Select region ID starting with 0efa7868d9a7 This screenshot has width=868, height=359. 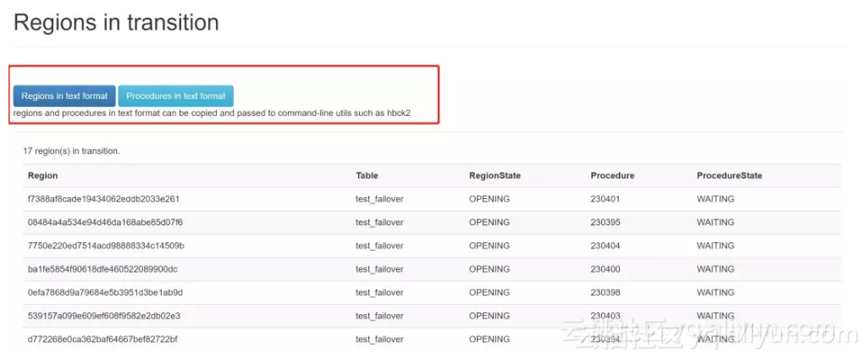pyautogui.click(x=105, y=292)
